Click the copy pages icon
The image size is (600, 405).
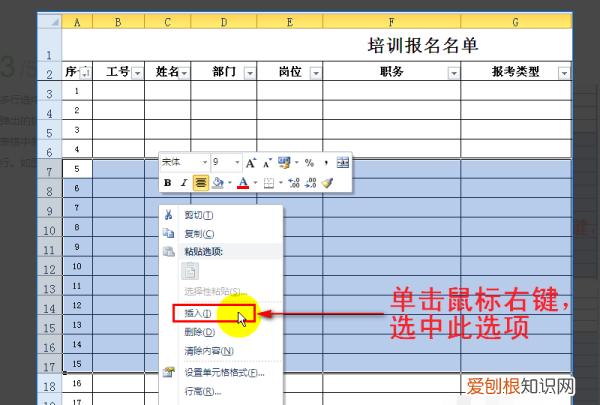pyautogui.click(x=168, y=234)
